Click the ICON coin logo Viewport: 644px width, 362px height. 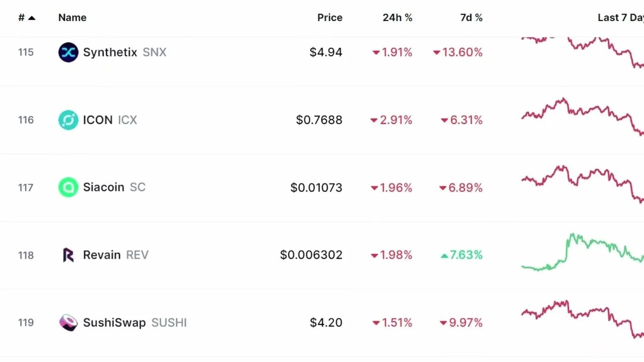click(x=68, y=120)
